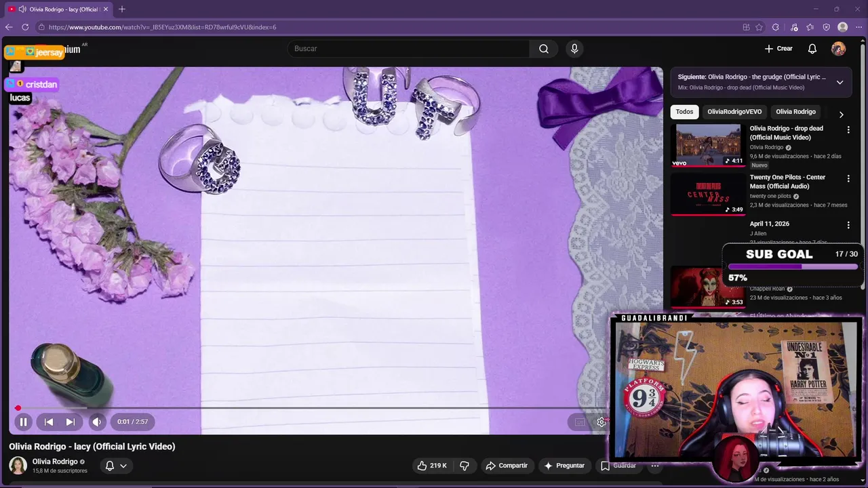Like the video with 219 K likes

coord(432,466)
